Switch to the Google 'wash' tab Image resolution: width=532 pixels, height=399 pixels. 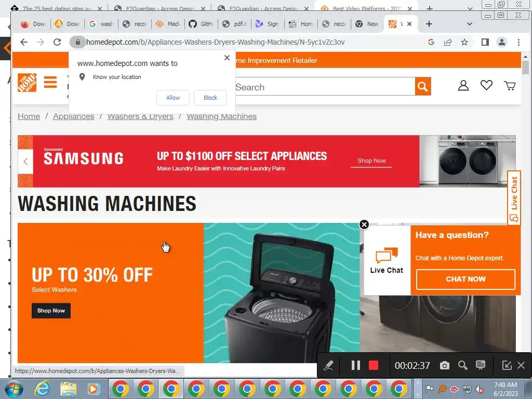(101, 24)
